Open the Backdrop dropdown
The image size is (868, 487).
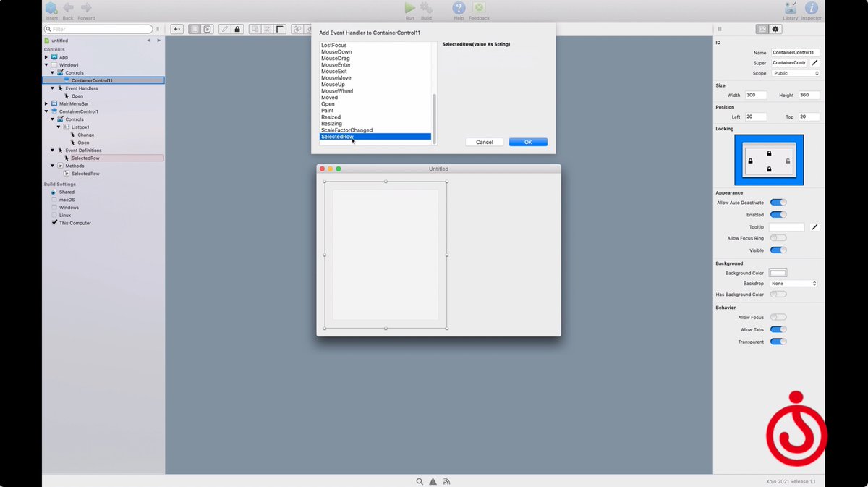[x=793, y=284]
